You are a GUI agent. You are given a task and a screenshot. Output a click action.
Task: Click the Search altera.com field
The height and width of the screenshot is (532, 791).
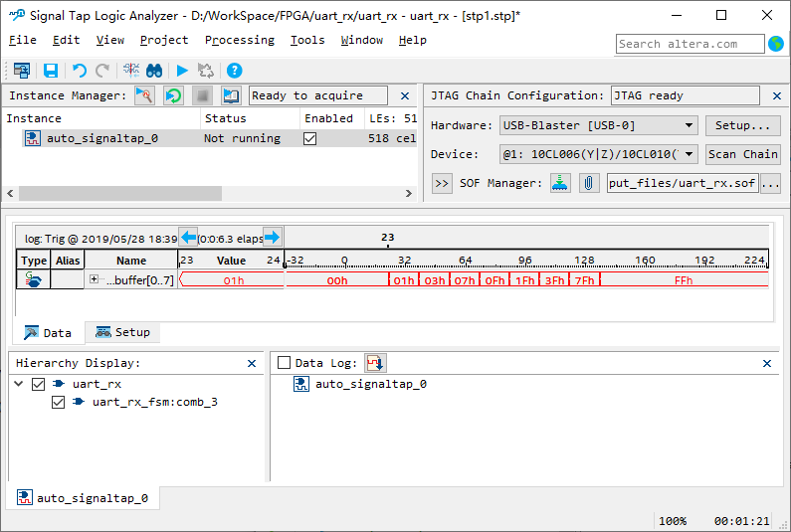click(x=690, y=44)
